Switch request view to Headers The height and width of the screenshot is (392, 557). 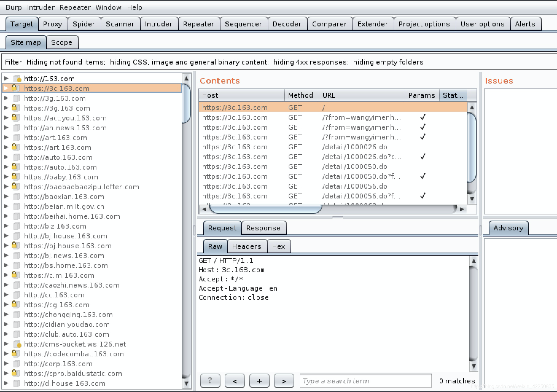click(247, 246)
